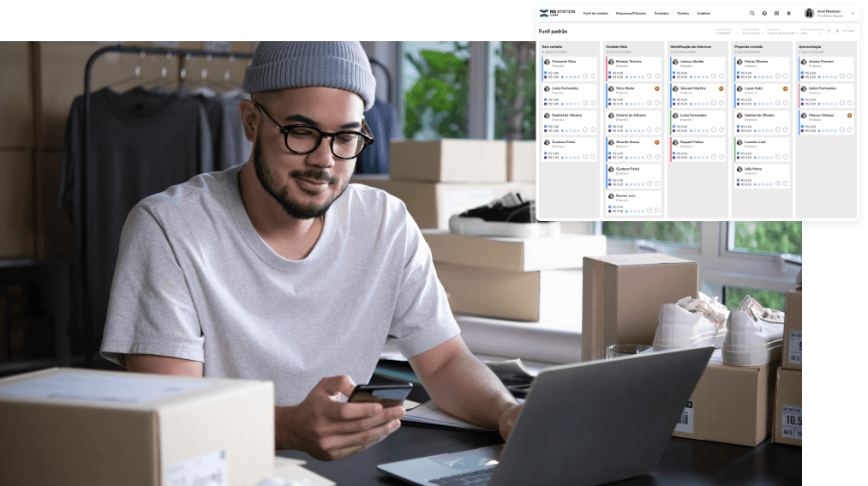Image resolution: width=868 pixels, height=486 pixels.
Task: Open Gustavo Portal card in Sem contato
Action: 569,149
